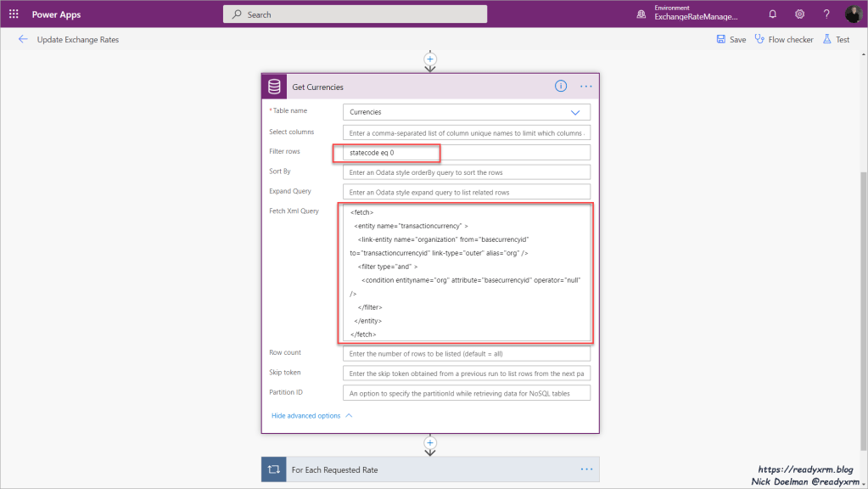The width and height of the screenshot is (868, 489).
Task: Open the user profile avatar
Action: tap(853, 14)
